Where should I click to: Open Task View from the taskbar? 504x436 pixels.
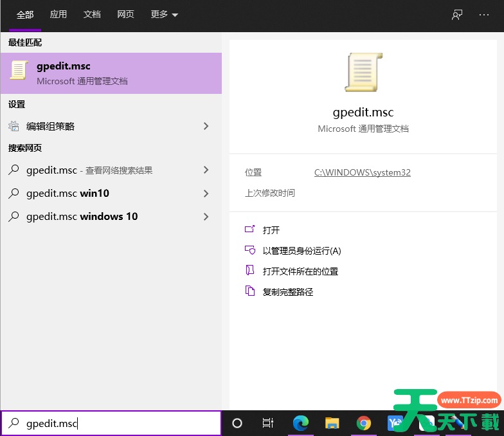click(268, 423)
